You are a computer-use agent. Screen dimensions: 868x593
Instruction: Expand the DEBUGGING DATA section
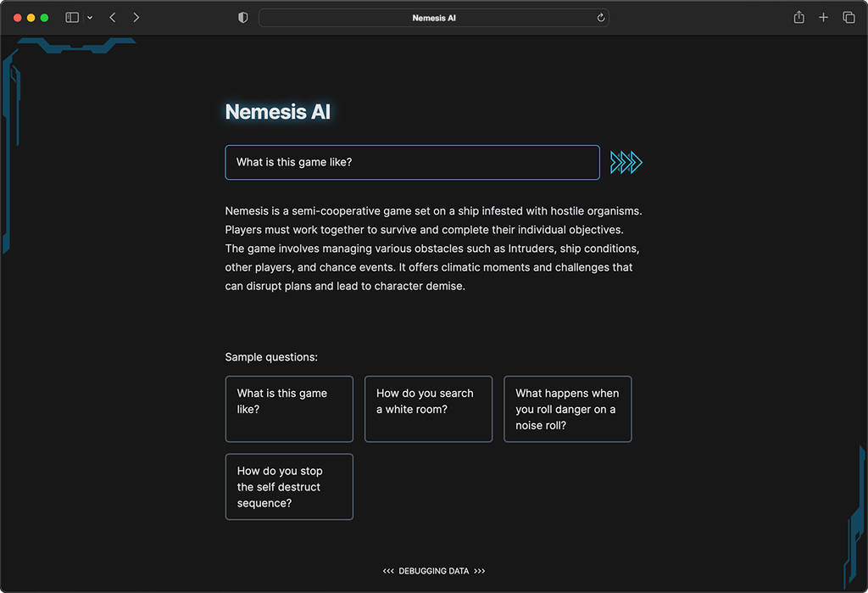coord(433,571)
